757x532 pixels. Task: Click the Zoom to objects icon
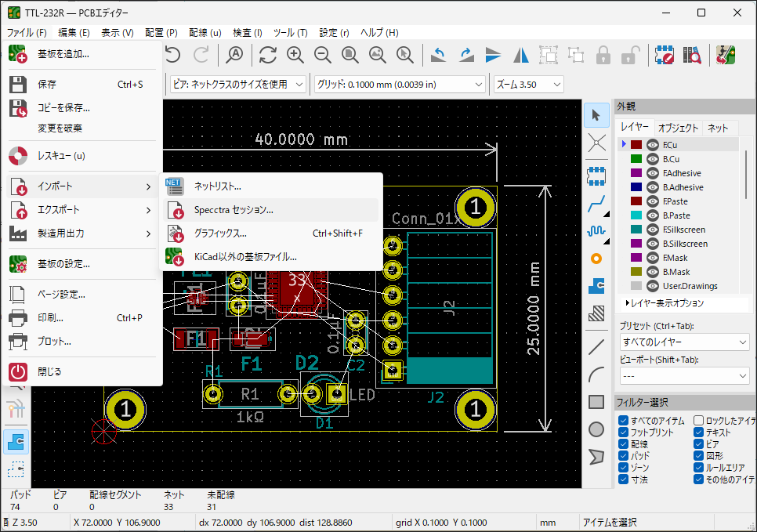(x=378, y=55)
